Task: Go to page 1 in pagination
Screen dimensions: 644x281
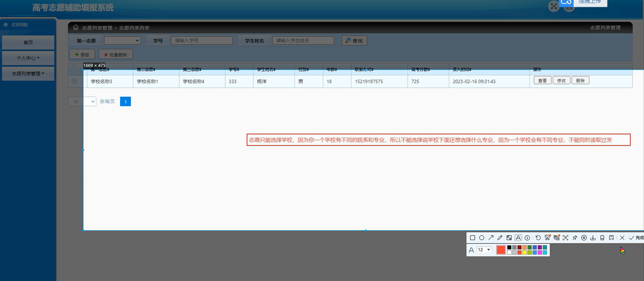Action: pos(125,102)
